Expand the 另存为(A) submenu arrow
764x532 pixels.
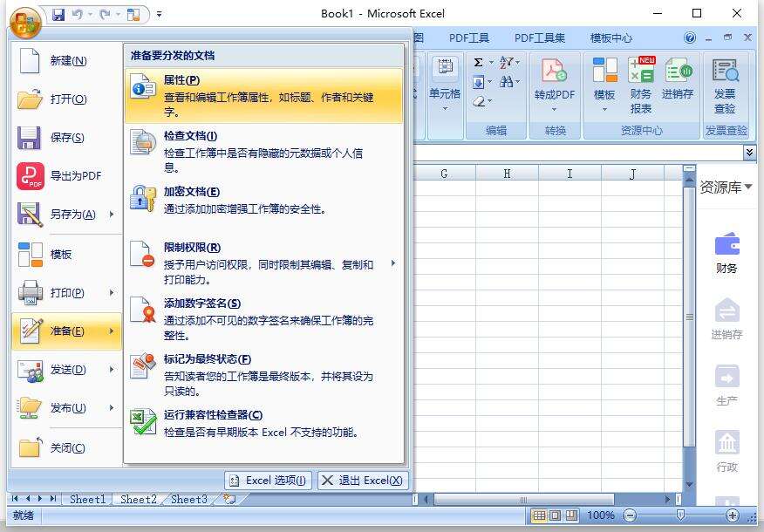(x=112, y=215)
